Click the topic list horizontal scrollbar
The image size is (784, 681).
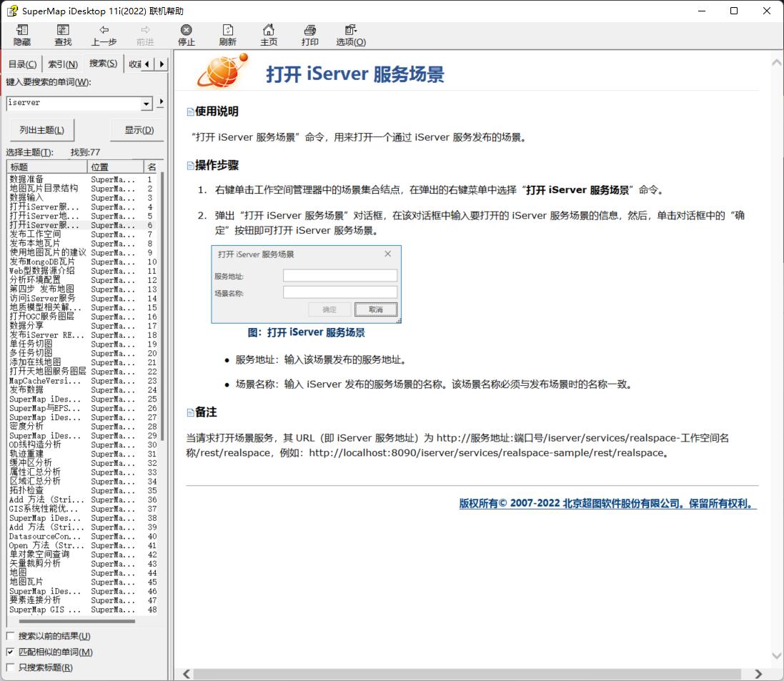[77, 622]
